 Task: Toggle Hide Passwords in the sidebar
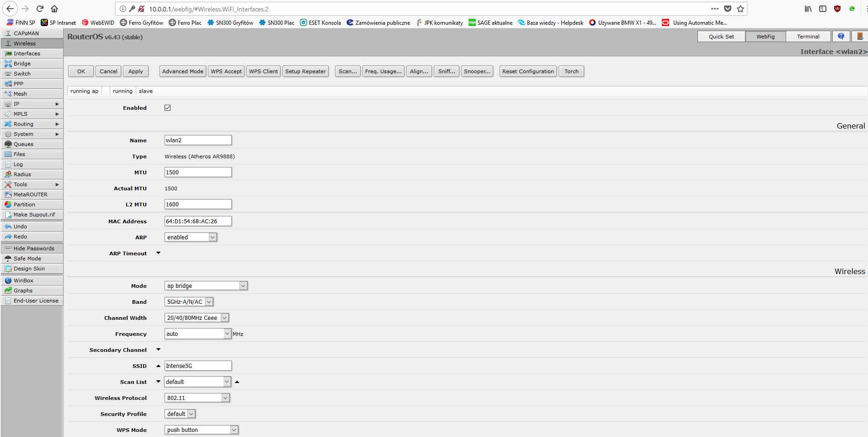coord(32,248)
